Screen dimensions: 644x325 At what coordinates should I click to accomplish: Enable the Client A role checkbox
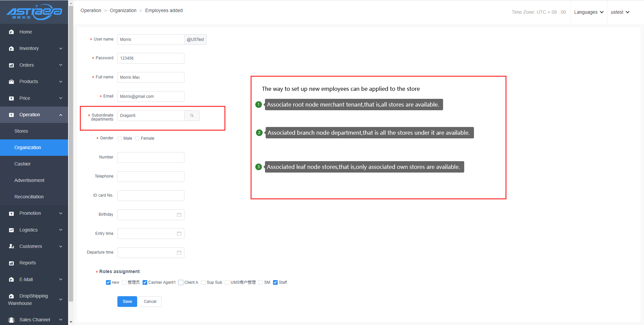coord(181,282)
